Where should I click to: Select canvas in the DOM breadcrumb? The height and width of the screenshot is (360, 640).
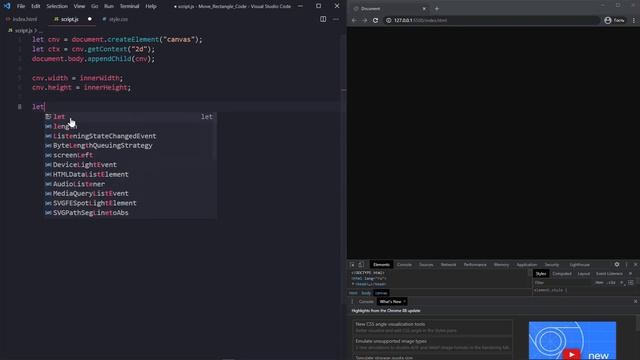coord(381,293)
